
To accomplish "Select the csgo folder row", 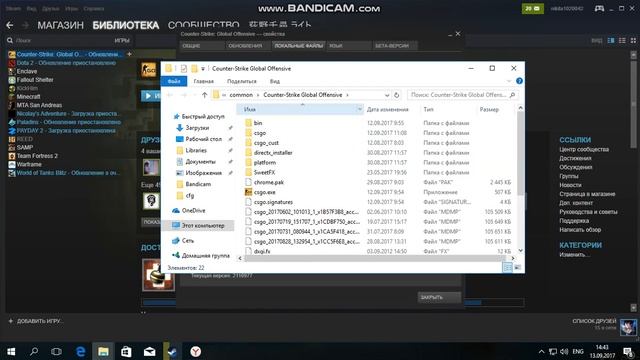I will (303, 133).
